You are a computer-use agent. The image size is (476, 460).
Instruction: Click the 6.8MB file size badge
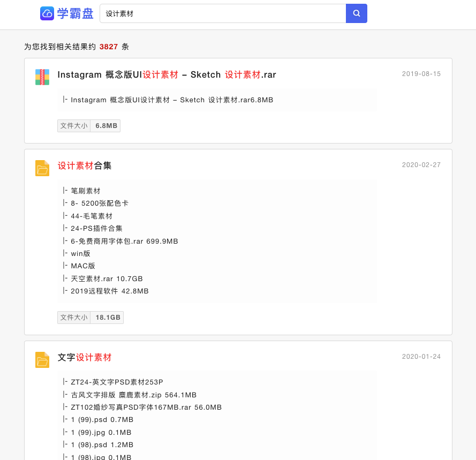coord(89,126)
